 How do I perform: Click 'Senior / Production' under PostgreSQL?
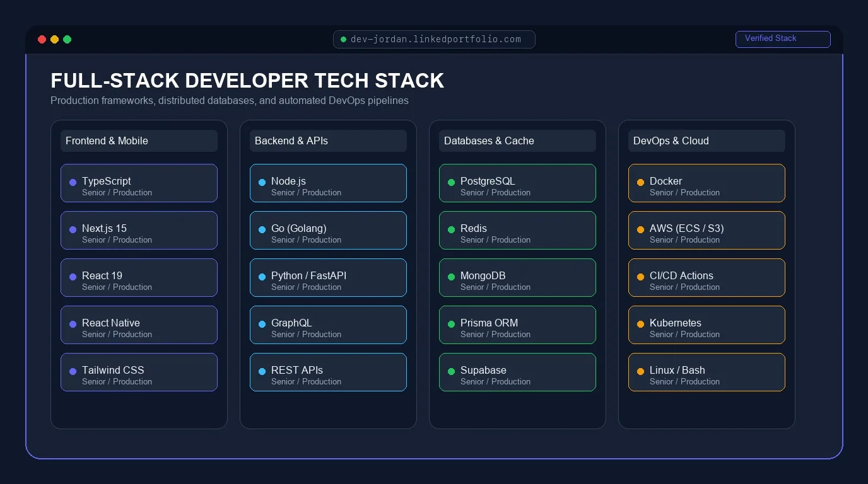pos(495,193)
